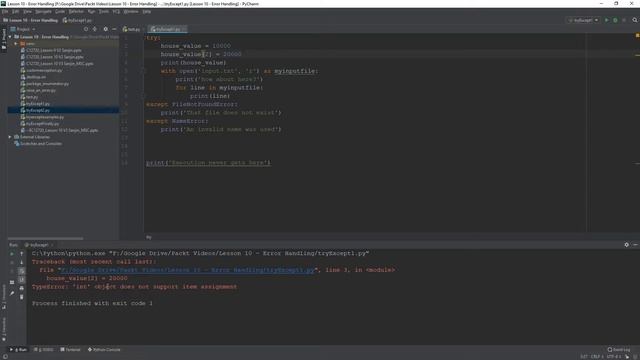Image resolution: width=640 pixels, height=360 pixels.
Task: Hide the Run panel with its minimize dash
Action: [635, 244]
